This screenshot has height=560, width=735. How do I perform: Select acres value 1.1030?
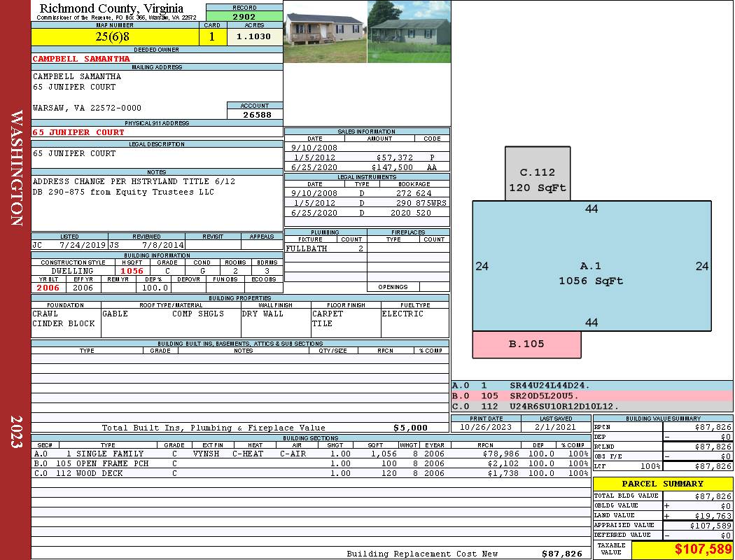253,36
